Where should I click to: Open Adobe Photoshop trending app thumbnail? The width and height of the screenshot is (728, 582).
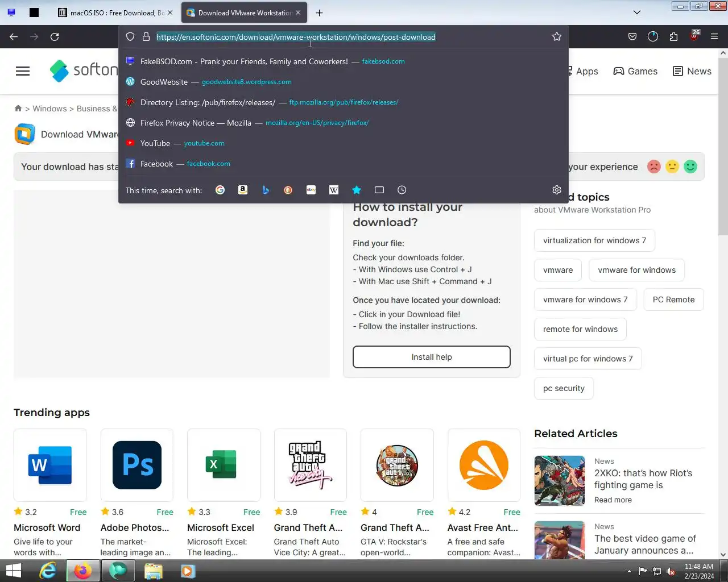[137, 465]
